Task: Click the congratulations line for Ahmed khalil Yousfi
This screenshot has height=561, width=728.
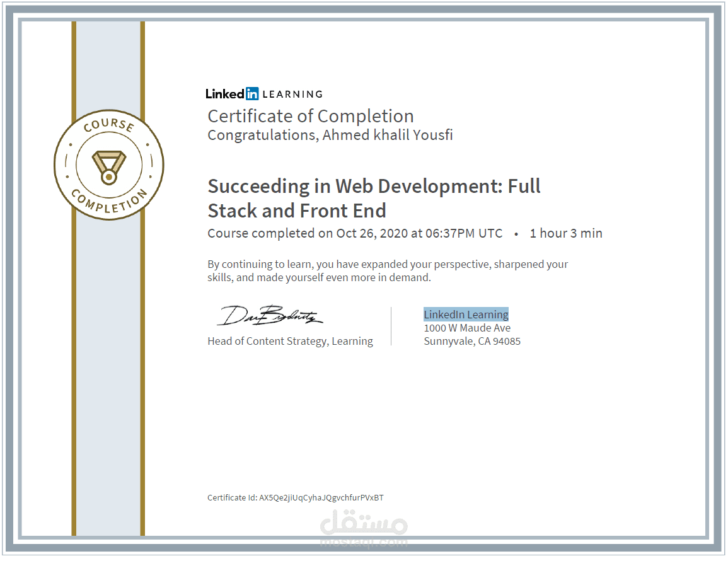Action: pos(330,134)
